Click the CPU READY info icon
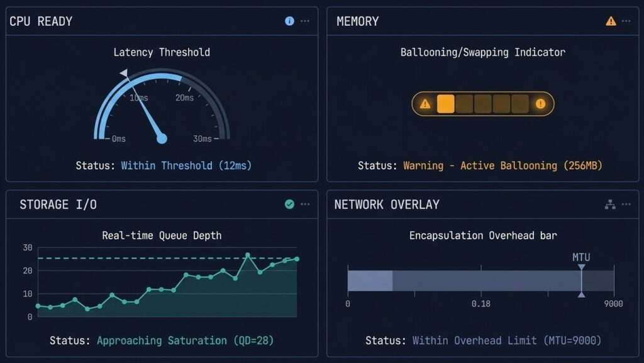Viewport: 644px width, 363px height. [289, 21]
